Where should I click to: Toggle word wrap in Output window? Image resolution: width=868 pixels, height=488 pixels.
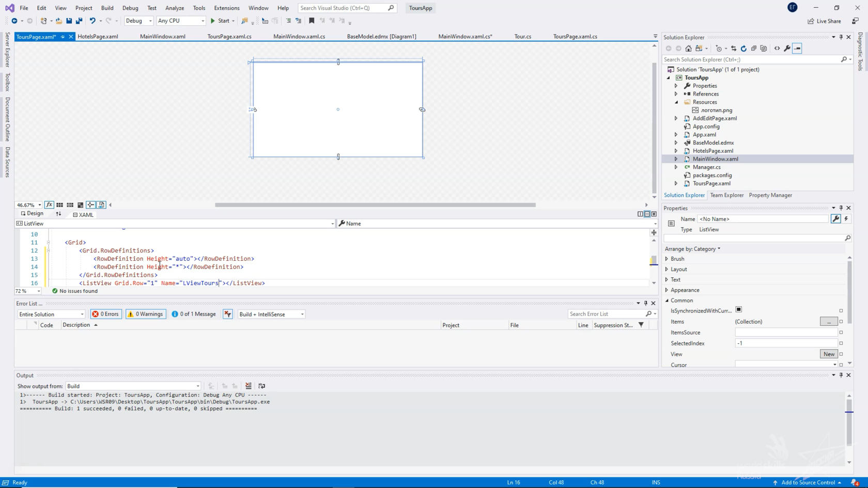point(262,386)
